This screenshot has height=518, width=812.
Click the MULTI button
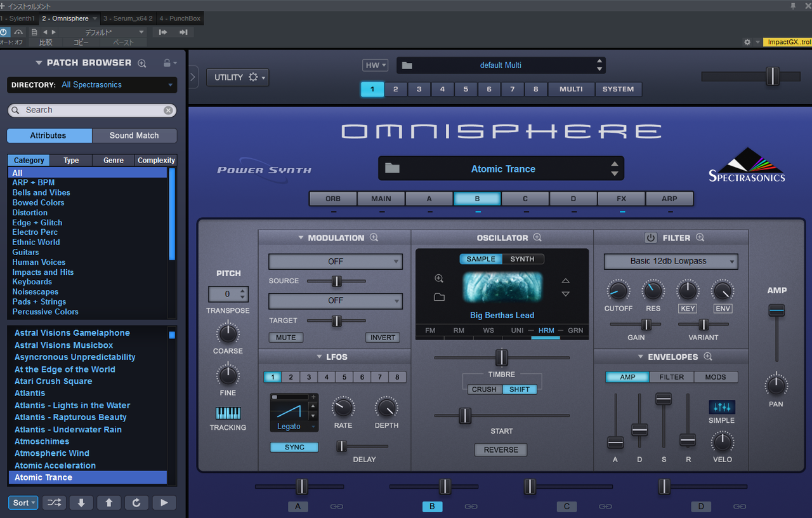point(571,90)
